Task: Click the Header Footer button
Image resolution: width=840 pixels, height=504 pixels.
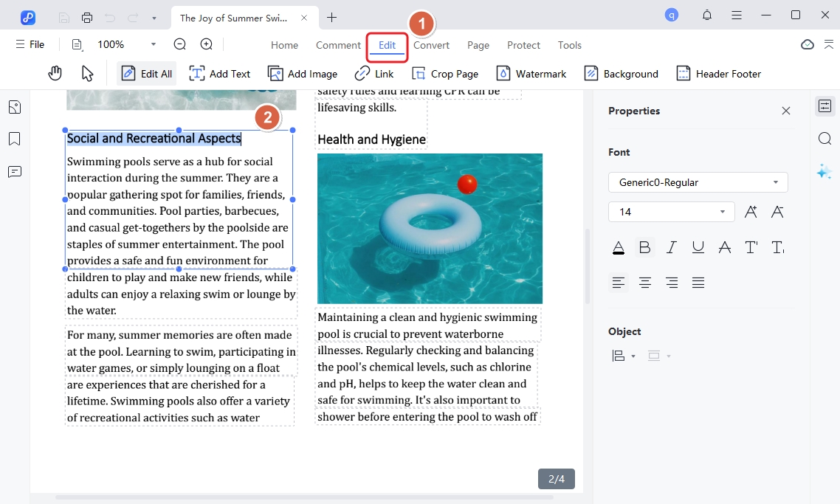Action: tap(718, 73)
